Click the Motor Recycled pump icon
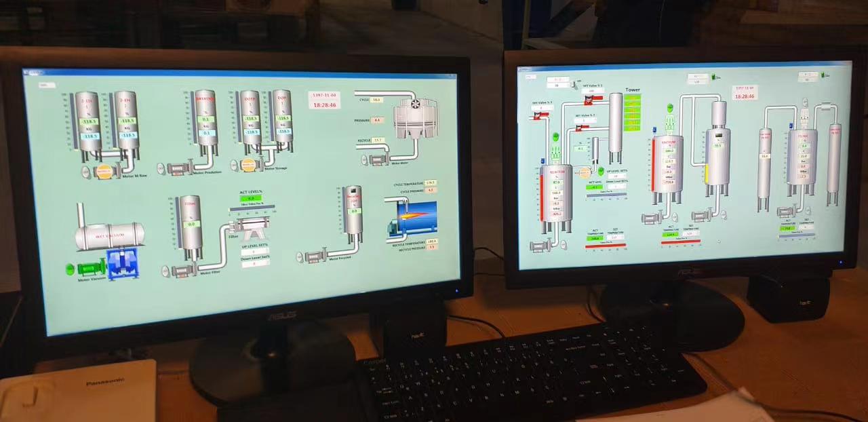Screen dimensions: 868x422 coord(317,256)
